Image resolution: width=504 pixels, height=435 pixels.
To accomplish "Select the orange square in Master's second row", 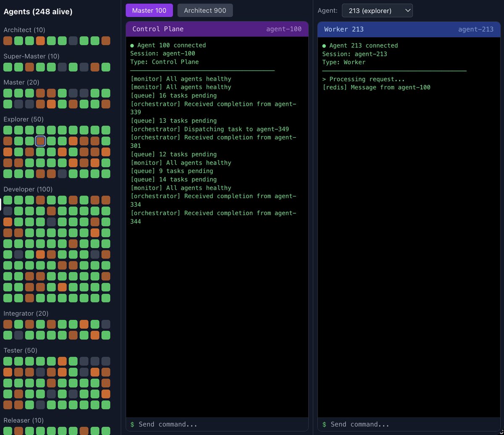I will (51, 104).
